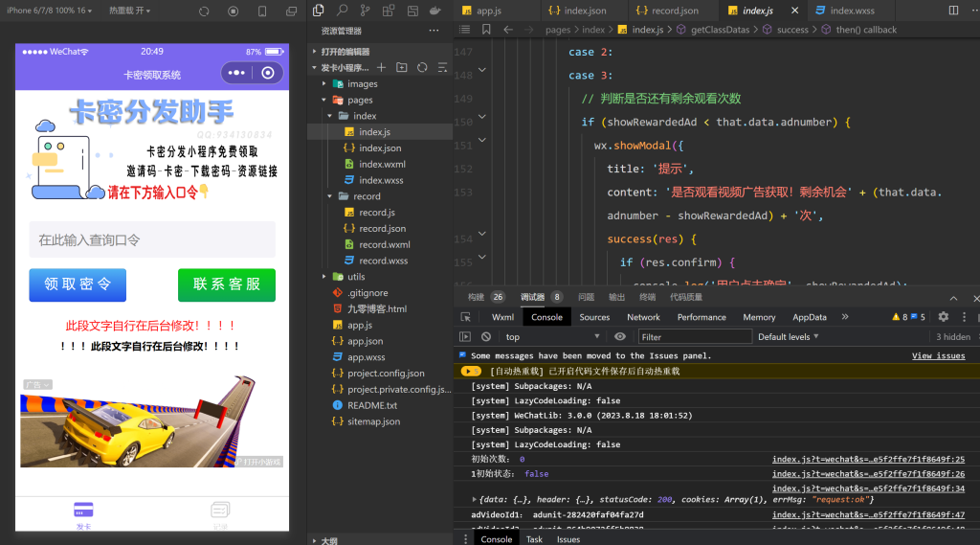980x545 pixels.
Task: Click the new folder icon in explorer
Action: [401, 68]
